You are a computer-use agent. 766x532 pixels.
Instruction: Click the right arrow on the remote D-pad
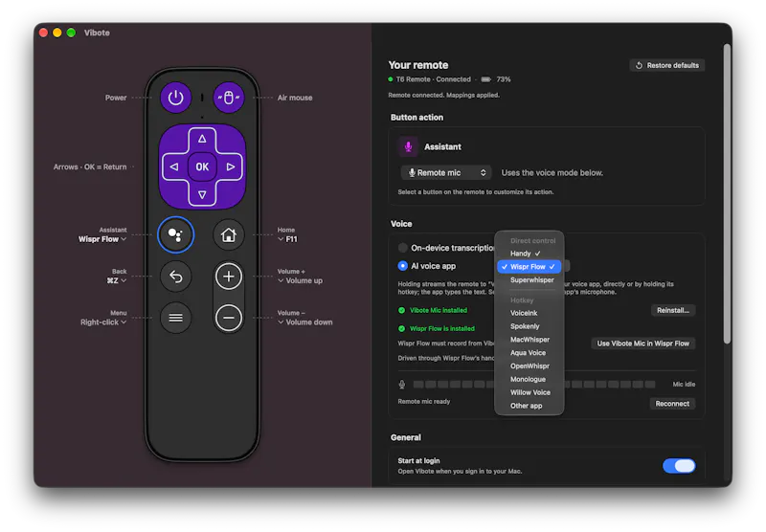click(x=231, y=166)
